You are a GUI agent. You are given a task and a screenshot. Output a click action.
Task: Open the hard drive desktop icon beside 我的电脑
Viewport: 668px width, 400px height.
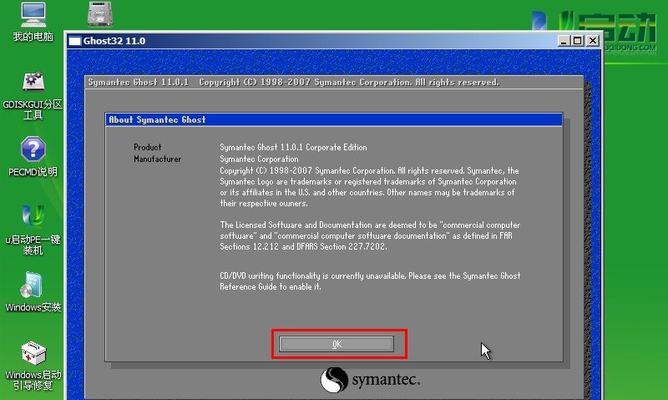pyautogui.click(x=100, y=14)
